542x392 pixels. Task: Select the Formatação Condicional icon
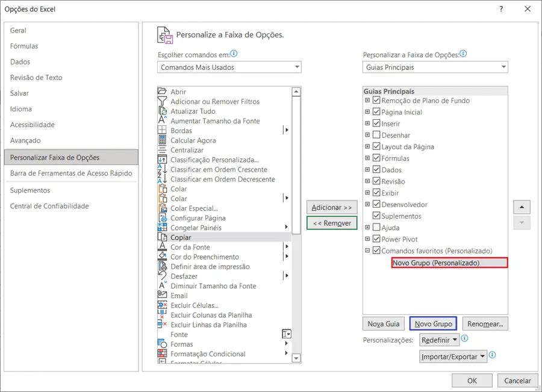[162, 353]
